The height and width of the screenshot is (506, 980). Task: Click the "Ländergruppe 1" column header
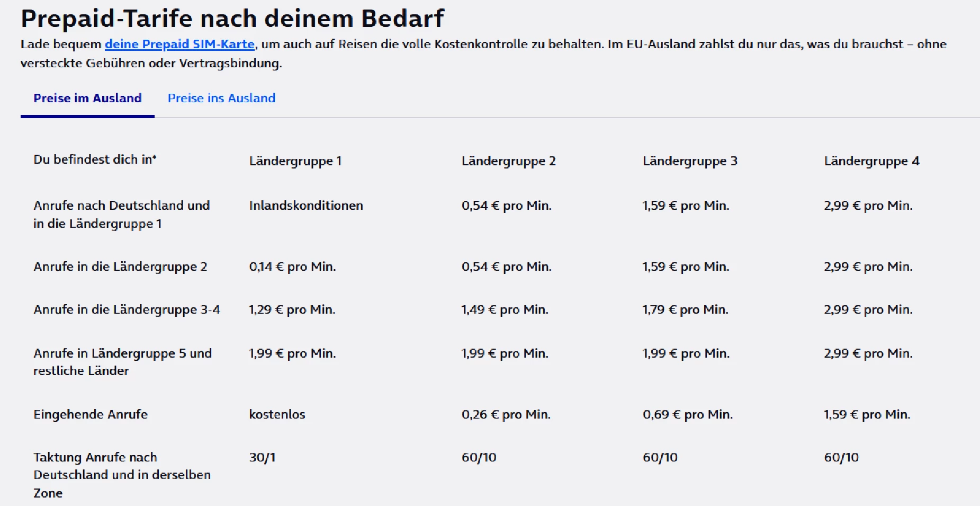click(295, 161)
